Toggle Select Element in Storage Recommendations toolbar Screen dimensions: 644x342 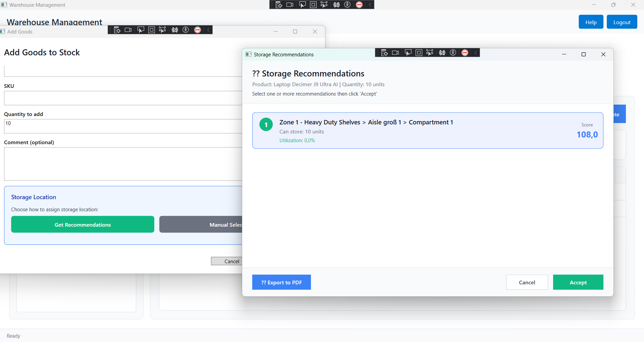408,53
